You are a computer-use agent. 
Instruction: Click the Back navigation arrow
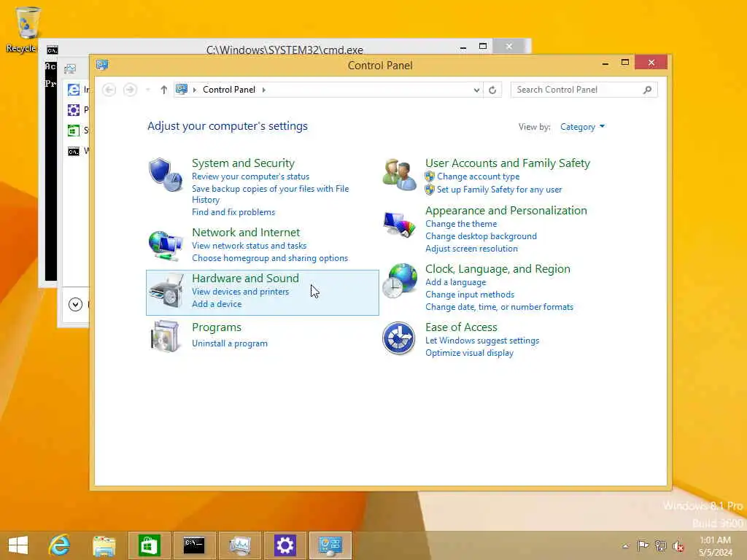(x=109, y=90)
